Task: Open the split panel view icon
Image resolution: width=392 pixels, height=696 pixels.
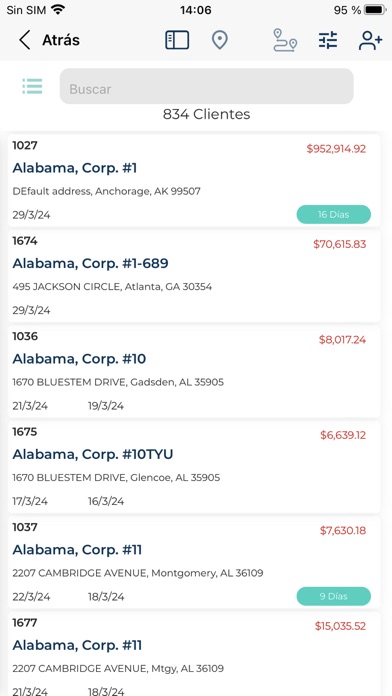Action: (x=177, y=40)
